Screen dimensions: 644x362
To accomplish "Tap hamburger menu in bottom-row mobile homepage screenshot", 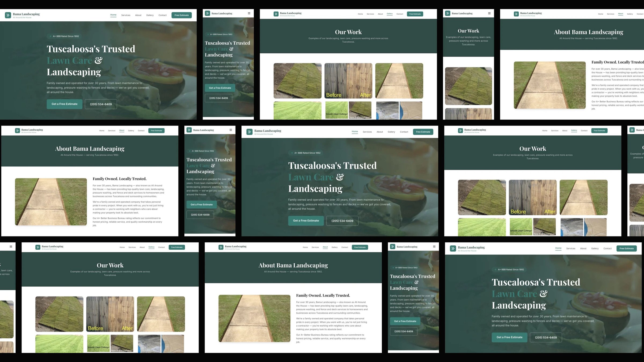I will point(434,246).
